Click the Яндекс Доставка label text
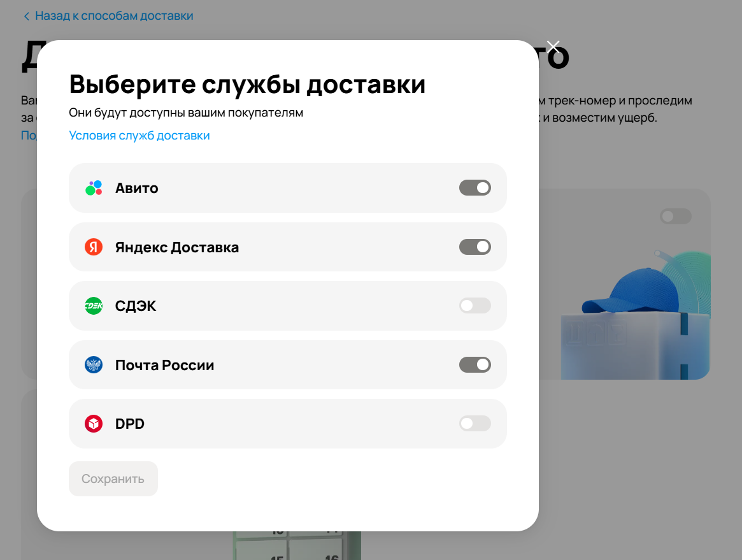 coord(177,247)
